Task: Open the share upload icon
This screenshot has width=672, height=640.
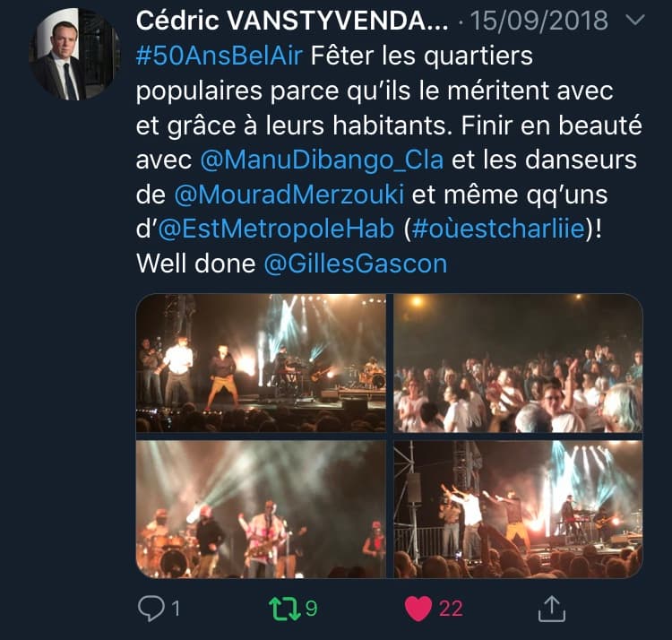Action: click(552, 609)
